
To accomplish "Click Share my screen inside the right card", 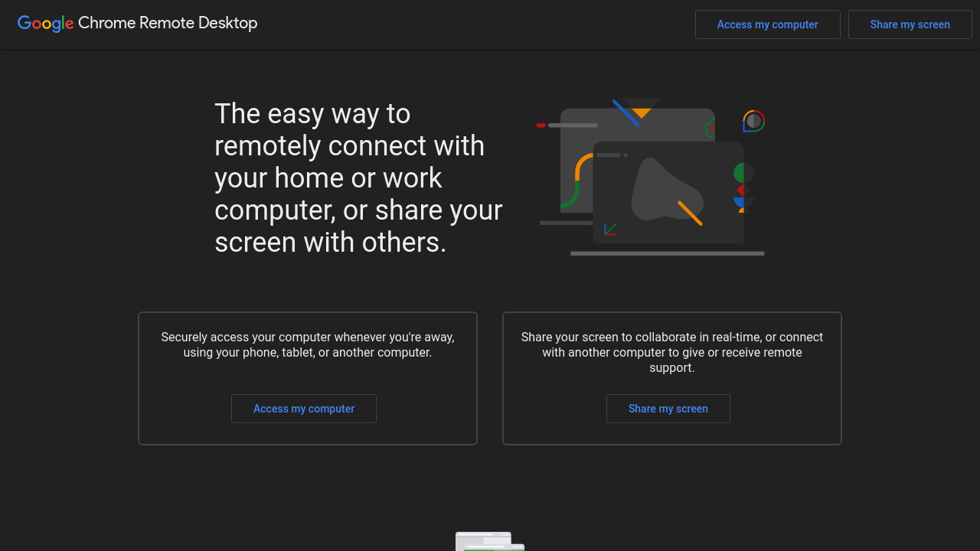I will (668, 409).
